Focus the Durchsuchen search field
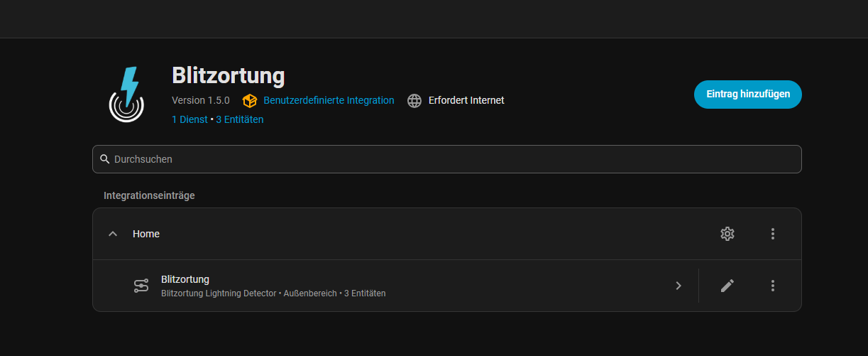Image resolution: width=868 pixels, height=356 pixels. tap(447, 159)
